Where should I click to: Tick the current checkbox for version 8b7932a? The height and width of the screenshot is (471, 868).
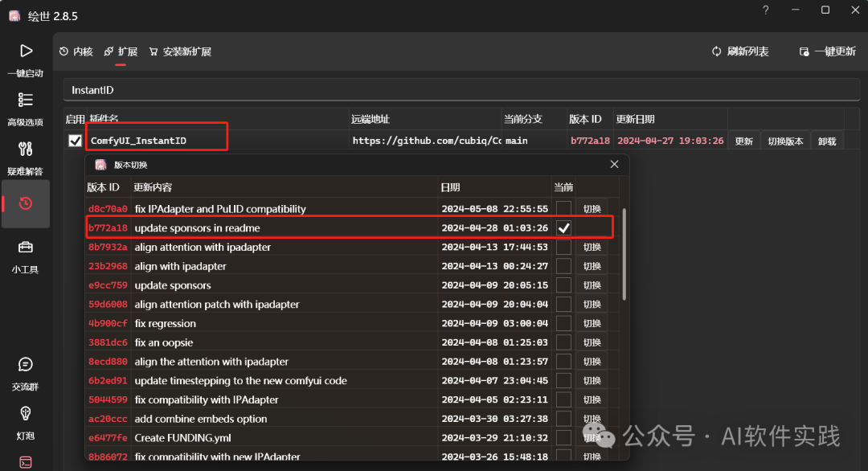click(563, 247)
